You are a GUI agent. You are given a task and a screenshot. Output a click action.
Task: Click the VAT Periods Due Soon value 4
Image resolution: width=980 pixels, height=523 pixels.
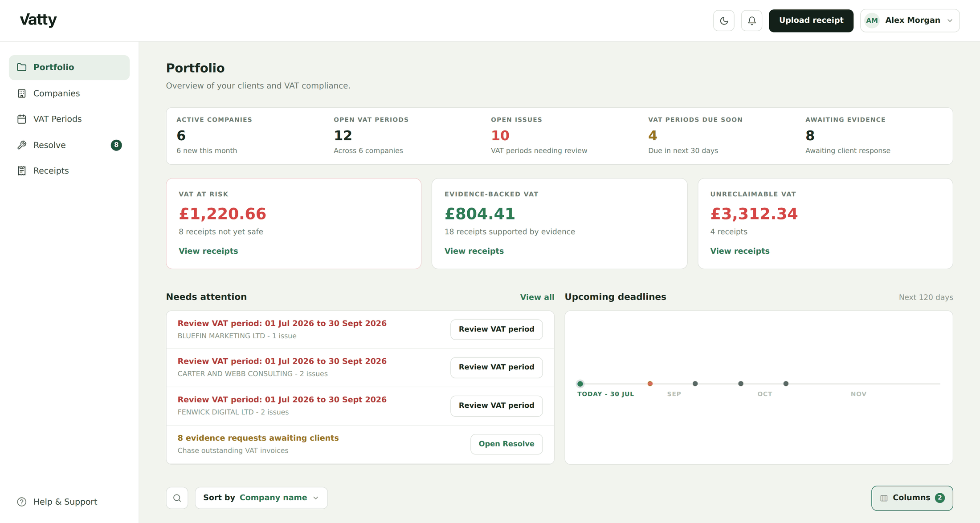pos(653,135)
